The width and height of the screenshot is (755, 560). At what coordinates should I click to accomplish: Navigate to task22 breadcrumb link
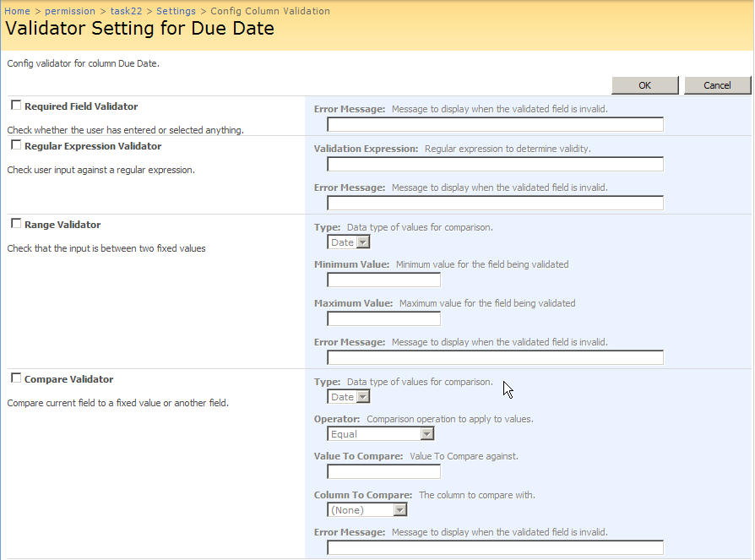coord(126,11)
